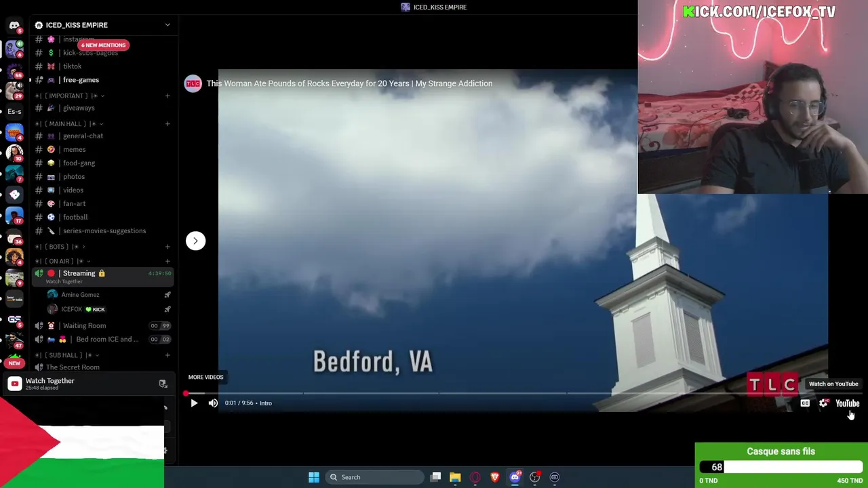The width and height of the screenshot is (868, 488).
Task: Open the video title link
Action: pyautogui.click(x=349, y=83)
